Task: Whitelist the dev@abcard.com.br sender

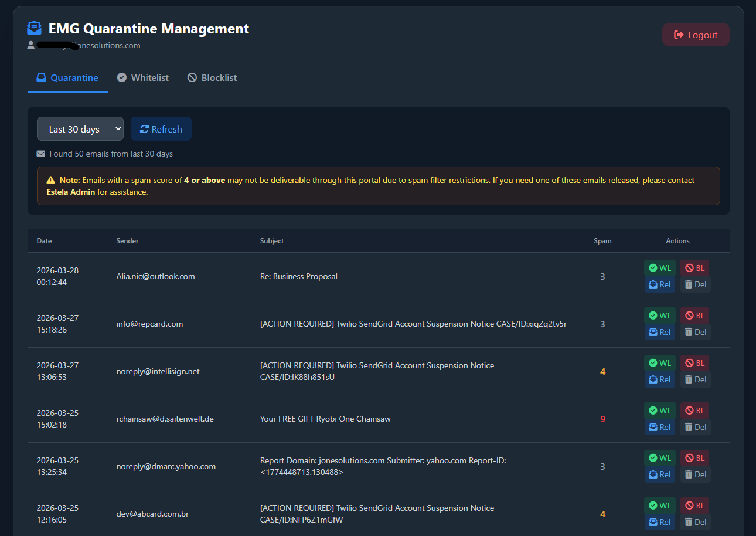Action: pos(659,506)
